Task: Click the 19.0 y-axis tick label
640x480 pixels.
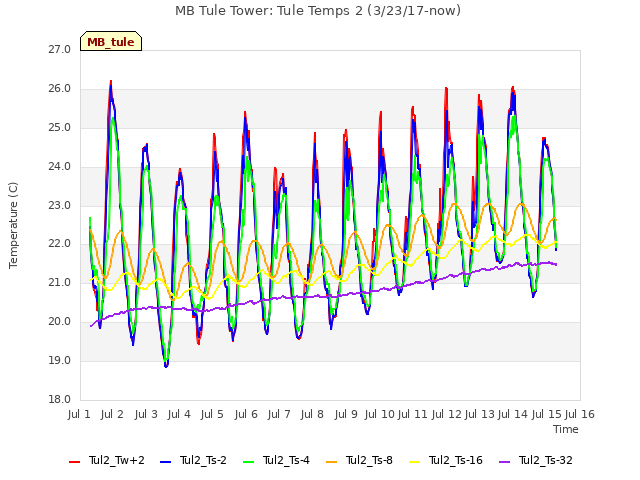Action: tap(60, 360)
